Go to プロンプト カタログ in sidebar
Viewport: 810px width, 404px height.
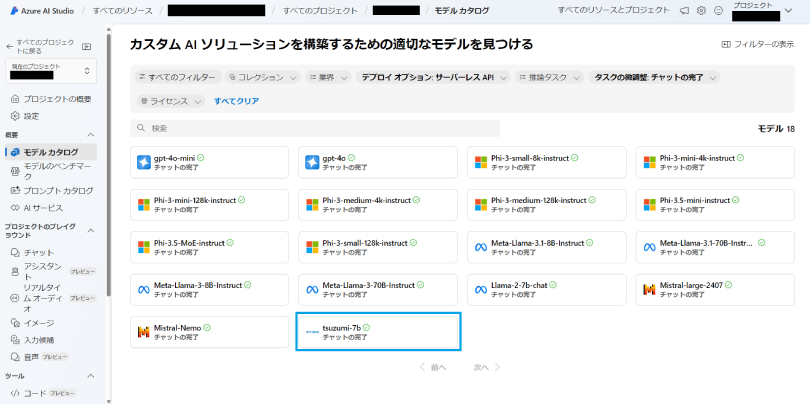58,190
